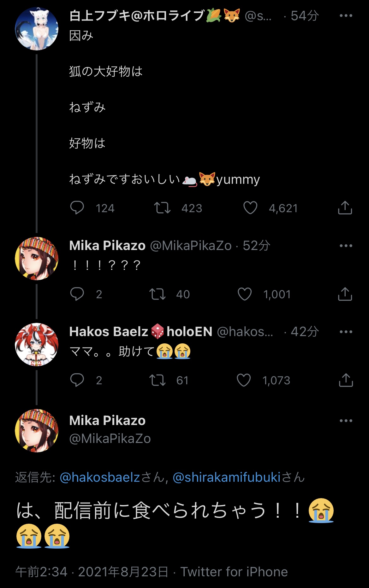
Task: Like Hakos Baelz's tweet with 1,073 likes
Action: tap(244, 380)
